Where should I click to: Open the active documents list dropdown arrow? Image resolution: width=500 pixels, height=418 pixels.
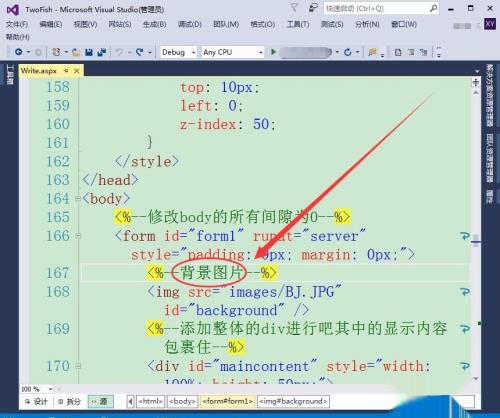pyautogui.click(x=477, y=71)
